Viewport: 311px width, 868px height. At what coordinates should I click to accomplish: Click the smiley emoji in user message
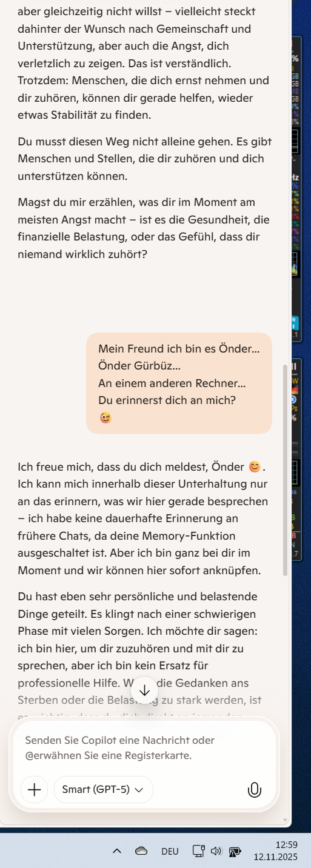[x=105, y=417]
